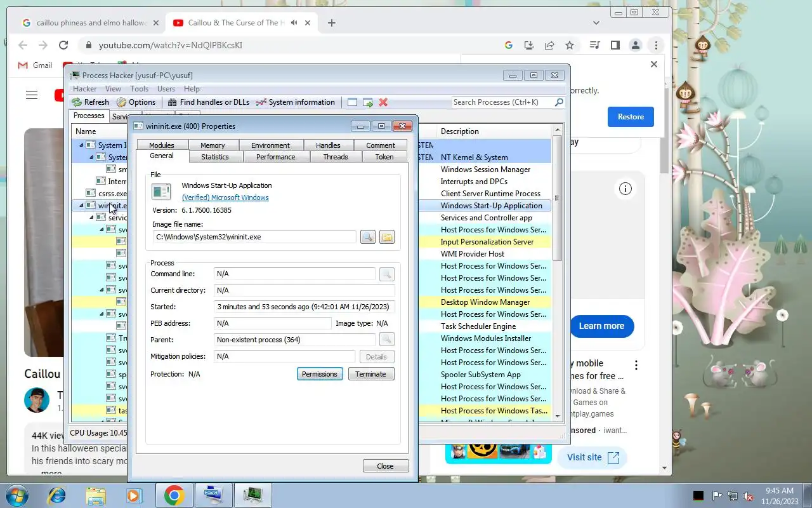Open ad three-dot options menu
This screenshot has width=812, height=508.
pos(636,365)
